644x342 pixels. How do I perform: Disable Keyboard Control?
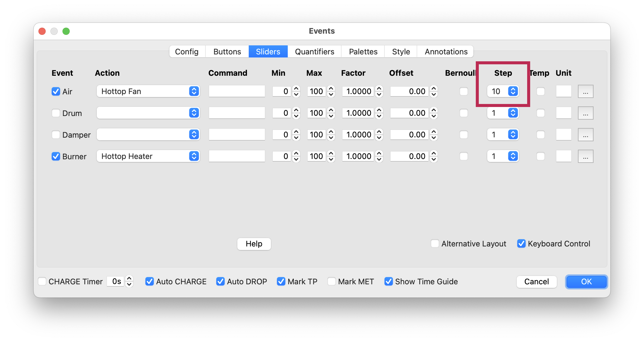pos(521,244)
